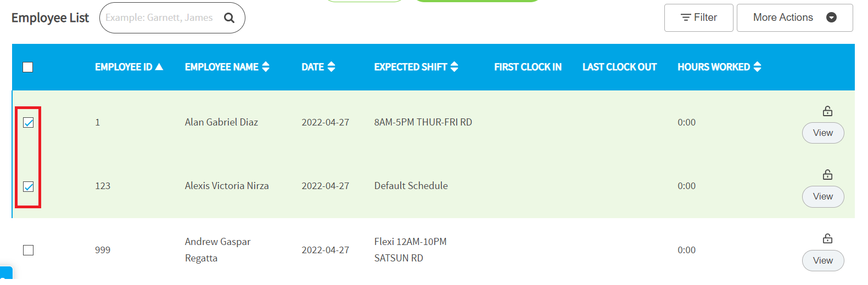Click the search magnifier icon
The height and width of the screenshot is (285, 868).
(x=229, y=18)
